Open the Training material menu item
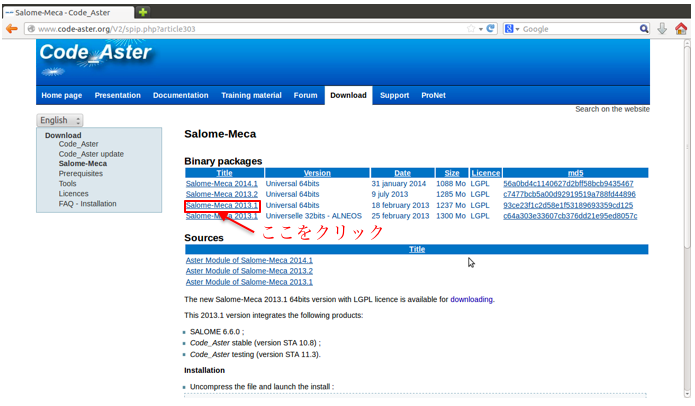Screen dimensions: 695x406 pos(251,95)
